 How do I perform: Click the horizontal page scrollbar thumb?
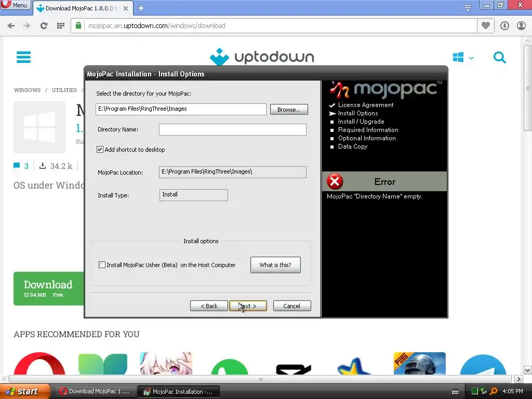click(x=260, y=379)
